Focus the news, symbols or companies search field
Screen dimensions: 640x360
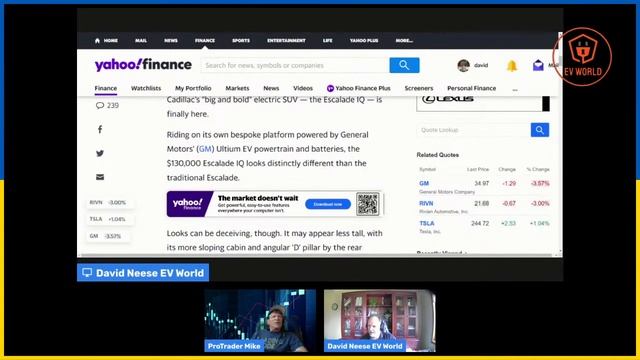(x=295, y=65)
